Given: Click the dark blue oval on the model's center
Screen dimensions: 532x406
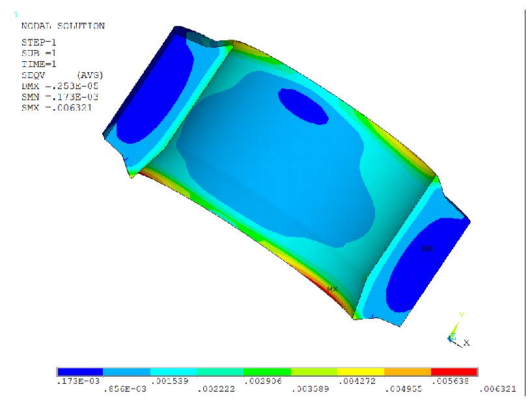Looking at the screenshot, I should pos(303,105).
